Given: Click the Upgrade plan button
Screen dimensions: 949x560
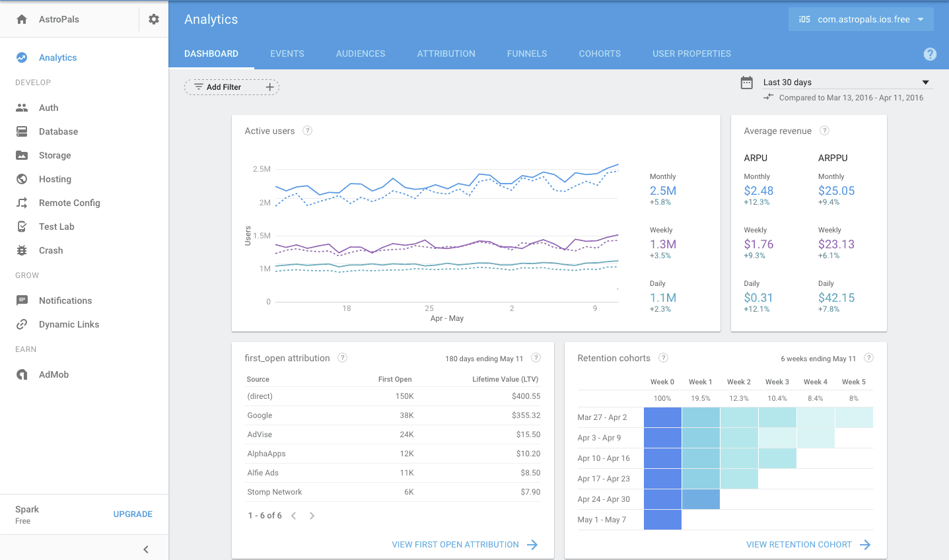Looking at the screenshot, I should click(133, 514).
